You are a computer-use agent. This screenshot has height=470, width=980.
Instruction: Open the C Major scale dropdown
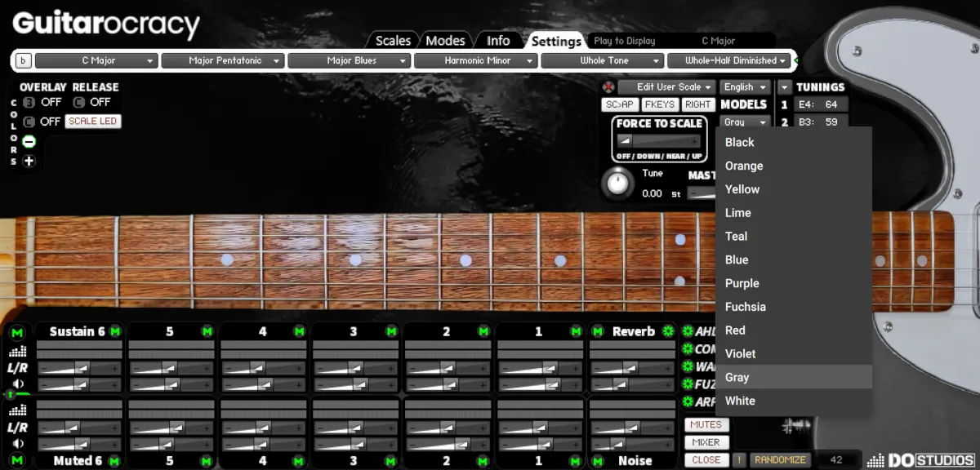(x=96, y=60)
